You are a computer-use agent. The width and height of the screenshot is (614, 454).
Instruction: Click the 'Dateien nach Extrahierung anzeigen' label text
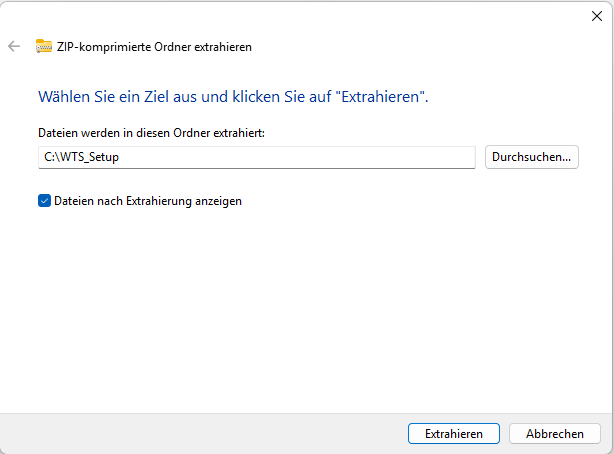[x=148, y=200]
